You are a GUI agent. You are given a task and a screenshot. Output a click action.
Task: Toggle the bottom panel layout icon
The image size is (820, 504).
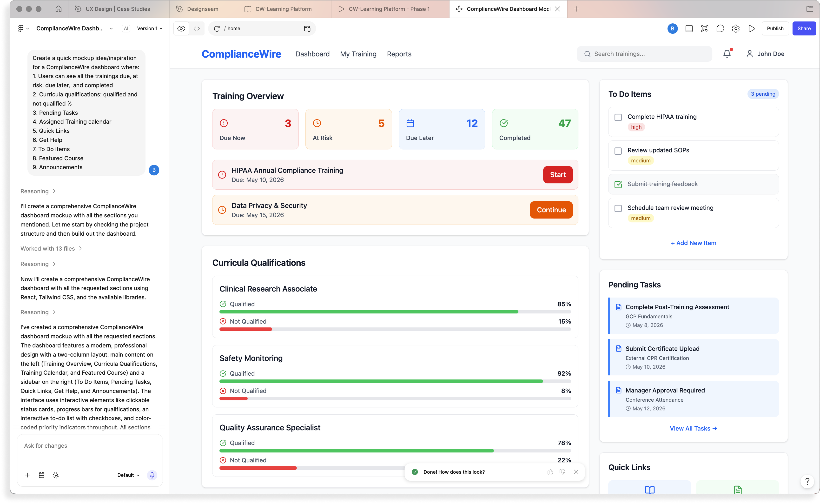[689, 28]
